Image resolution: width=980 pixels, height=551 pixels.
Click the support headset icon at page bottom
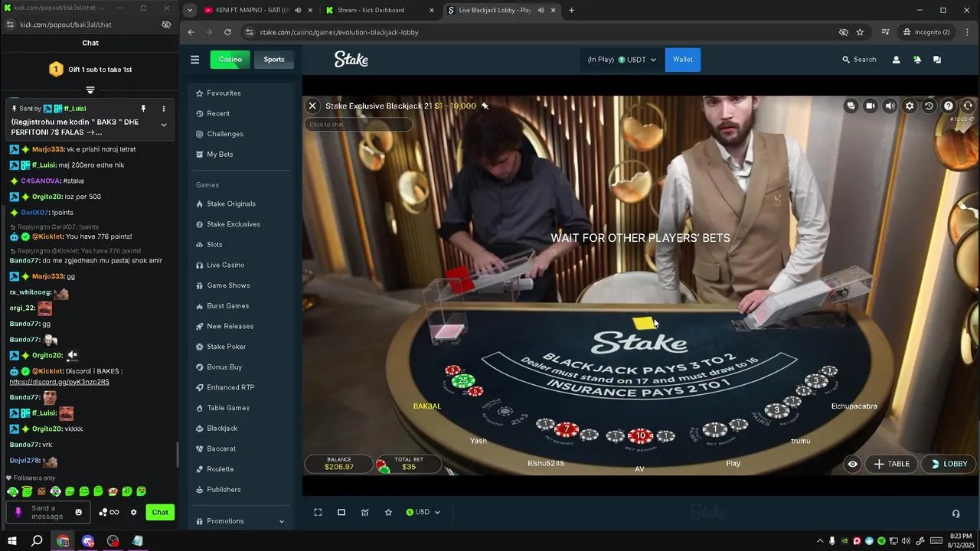click(955, 514)
